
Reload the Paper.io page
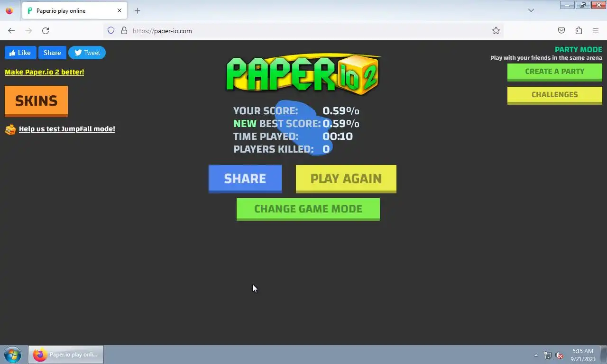(46, 30)
